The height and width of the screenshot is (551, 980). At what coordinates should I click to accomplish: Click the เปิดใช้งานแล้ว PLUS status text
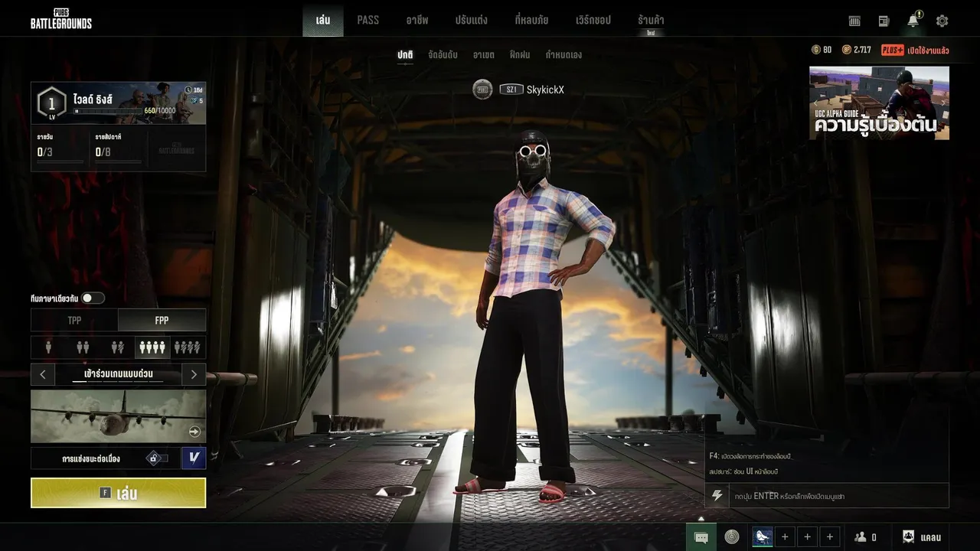click(x=928, y=51)
